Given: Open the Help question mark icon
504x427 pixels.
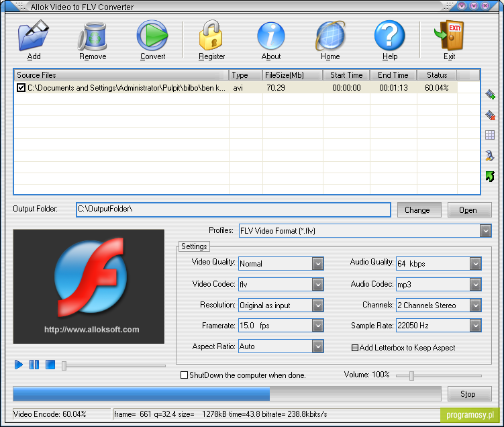Looking at the screenshot, I should click(389, 36).
